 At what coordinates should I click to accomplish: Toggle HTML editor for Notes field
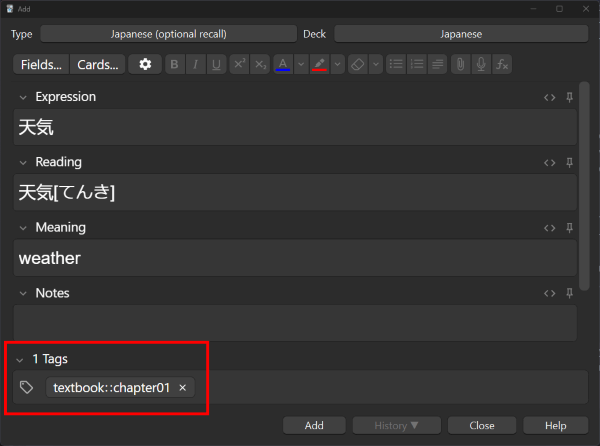[x=549, y=293]
